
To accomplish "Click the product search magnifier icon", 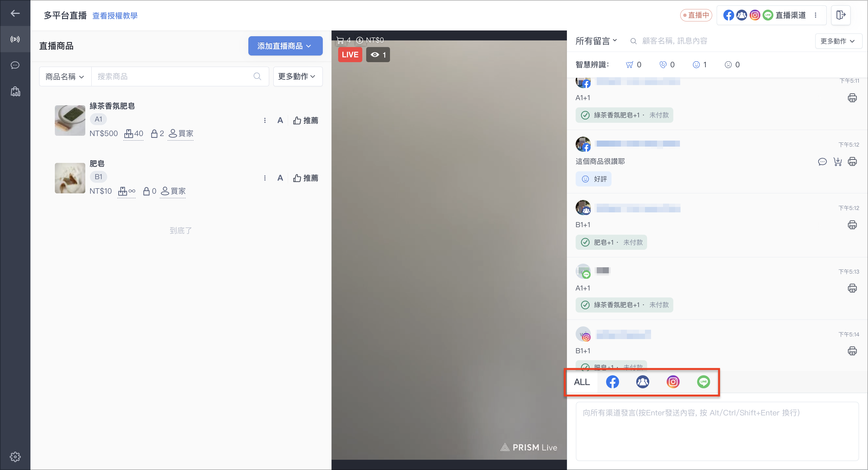I will pos(257,77).
